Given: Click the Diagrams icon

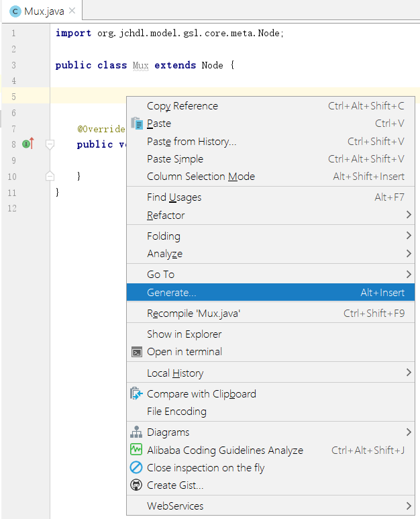Looking at the screenshot, I should 136,432.
